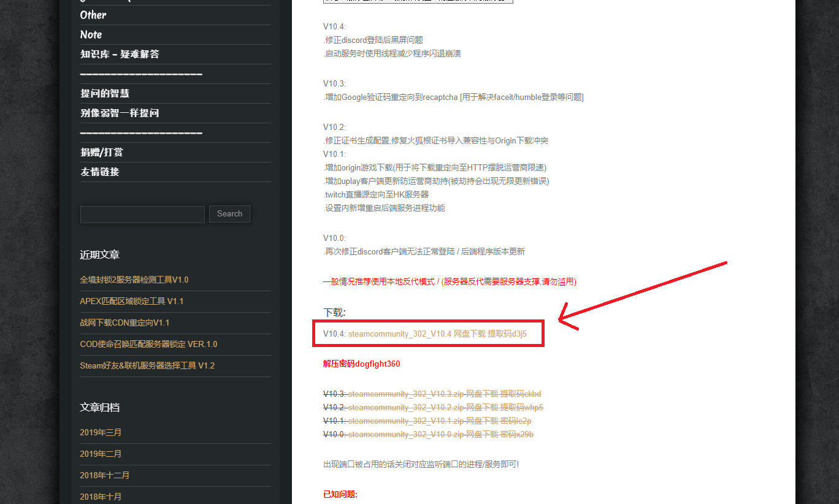Click the red text 解压密码dogfight360
Image resolution: width=839 pixels, height=504 pixels.
[361, 364]
